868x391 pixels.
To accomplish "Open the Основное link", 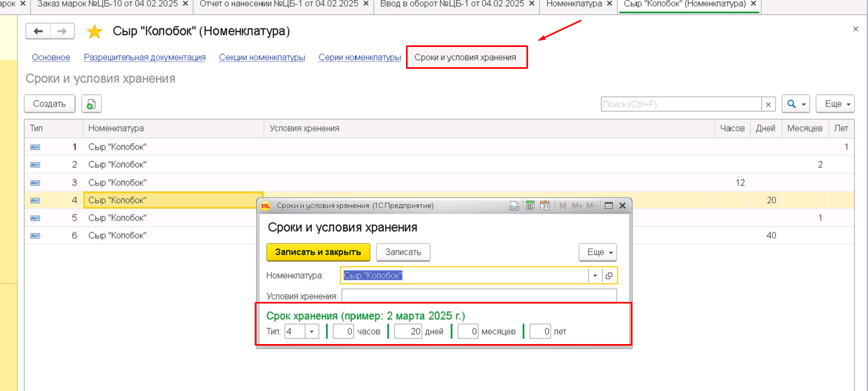I will (x=51, y=57).
